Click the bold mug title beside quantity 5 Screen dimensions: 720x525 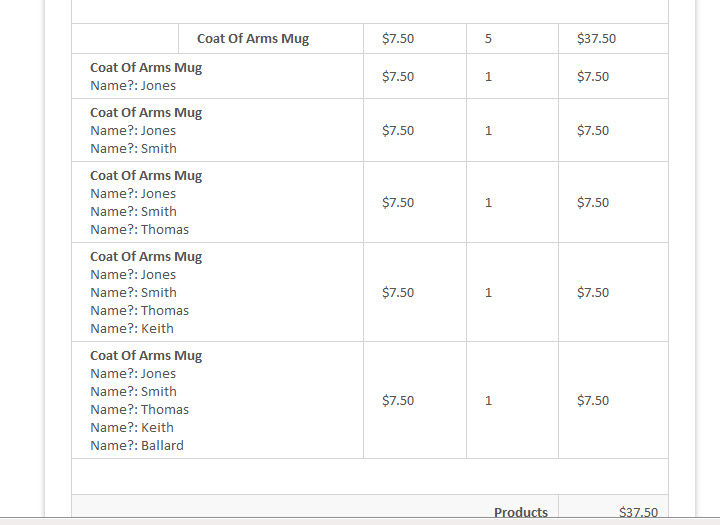[253, 39]
